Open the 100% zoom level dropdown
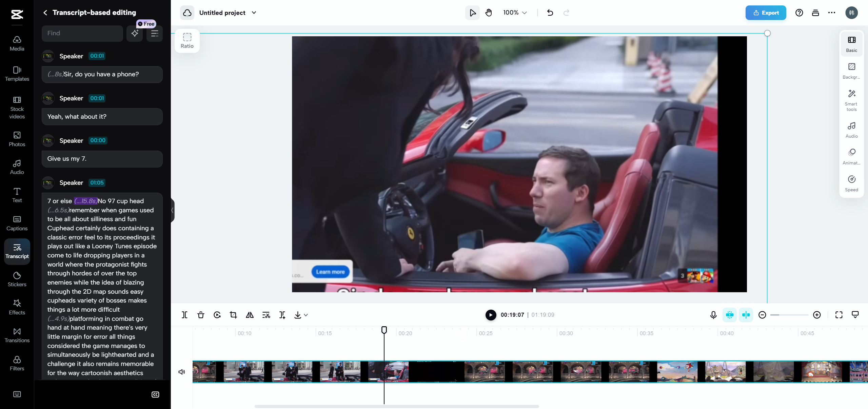This screenshot has width=868, height=409. click(x=515, y=13)
